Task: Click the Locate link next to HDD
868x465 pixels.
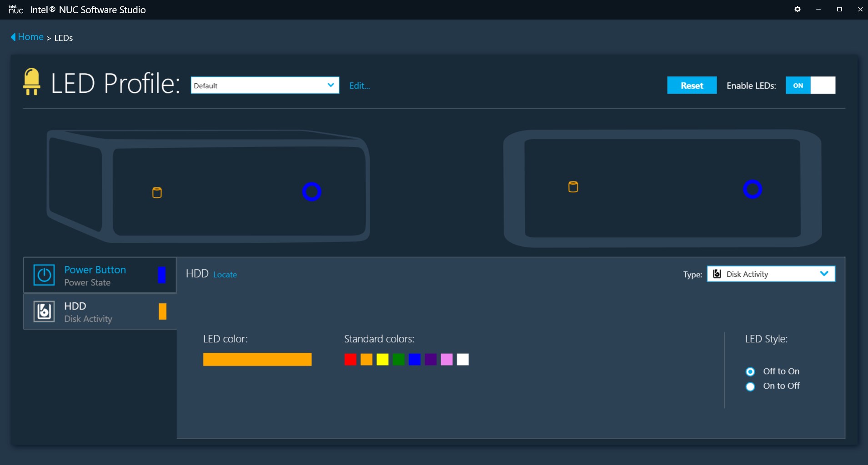Action: (x=225, y=275)
